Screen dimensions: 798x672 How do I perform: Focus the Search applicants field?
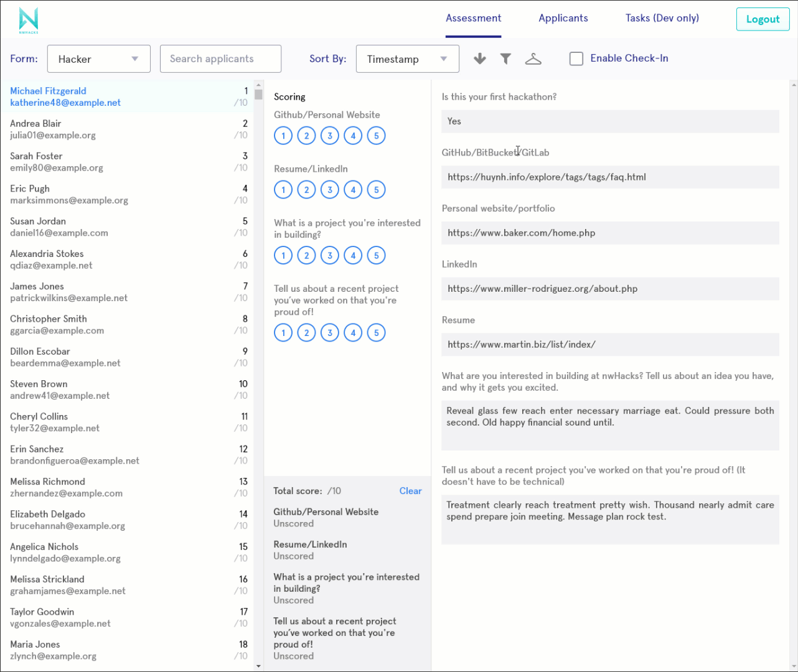(220, 58)
